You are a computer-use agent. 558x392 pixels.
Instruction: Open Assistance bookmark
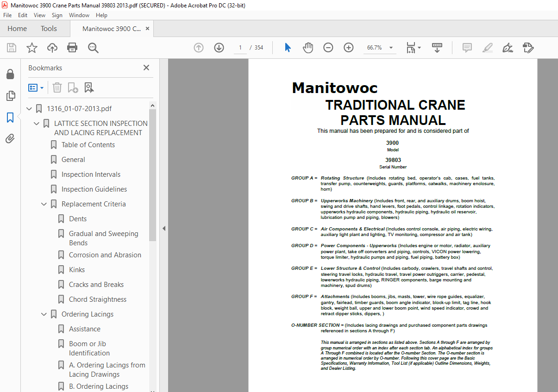[x=85, y=329]
